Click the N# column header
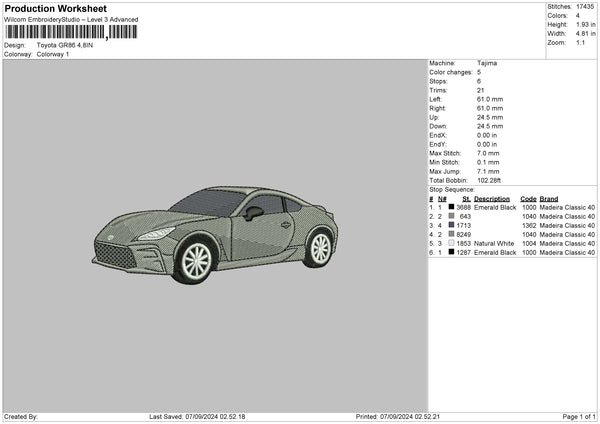This screenshot has height=424, width=600. tap(442, 198)
